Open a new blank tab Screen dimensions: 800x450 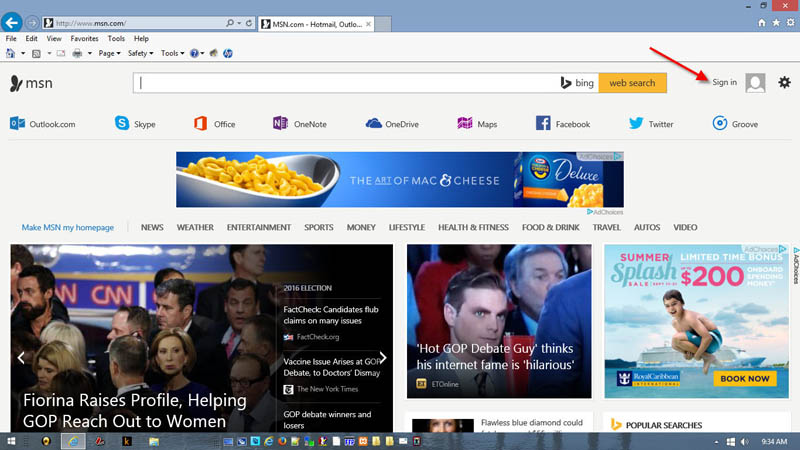click(383, 24)
